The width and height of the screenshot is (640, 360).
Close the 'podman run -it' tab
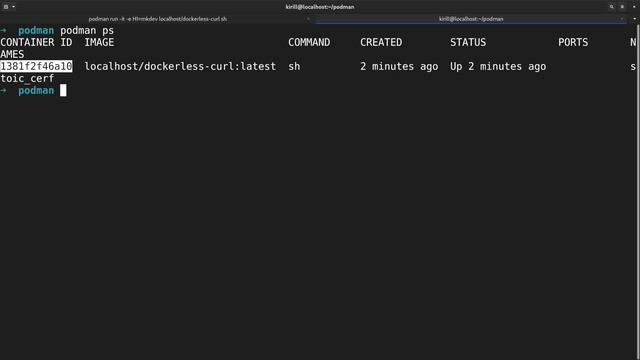coord(308,19)
